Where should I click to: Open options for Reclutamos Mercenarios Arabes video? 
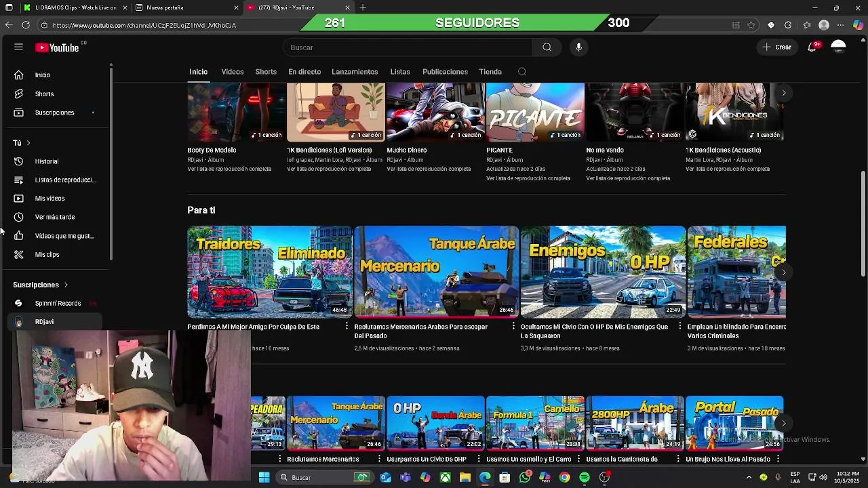(x=513, y=327)
